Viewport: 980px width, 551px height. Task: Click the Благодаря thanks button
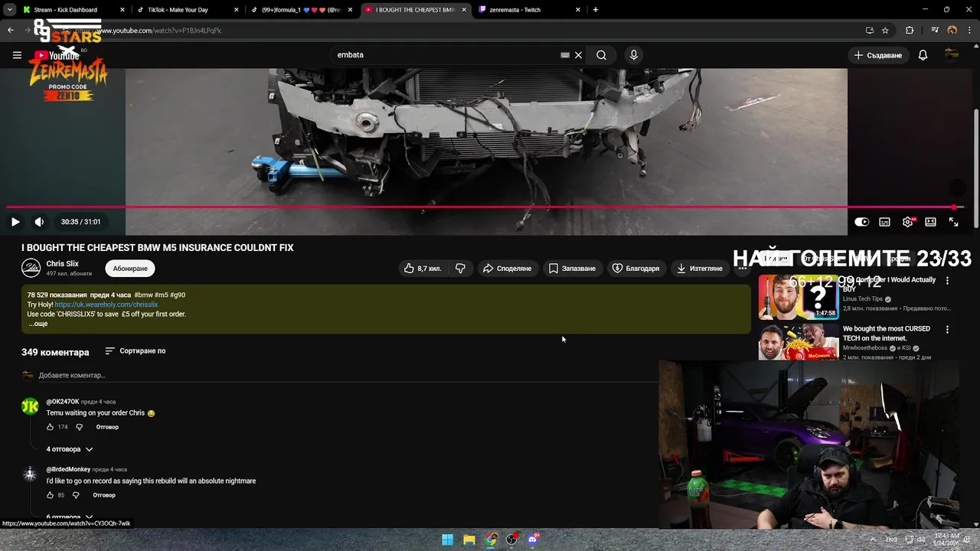click(635, 269)
